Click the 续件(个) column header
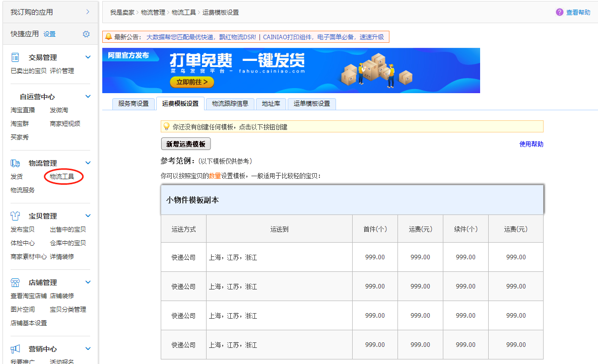598x364 pixels. pyautogui.click(x=466, y=229)
